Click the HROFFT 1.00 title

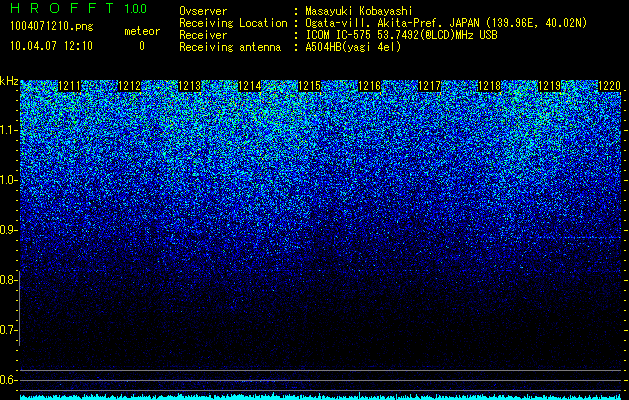tap(79, 8)
